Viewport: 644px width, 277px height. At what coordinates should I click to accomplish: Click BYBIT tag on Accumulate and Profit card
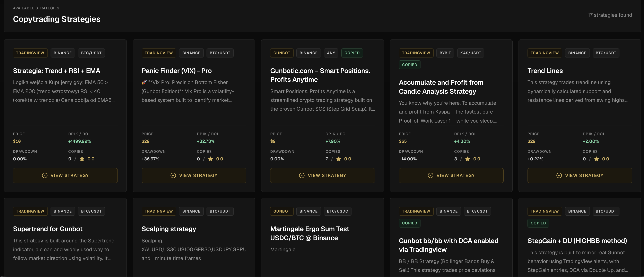tap(445, 53)
